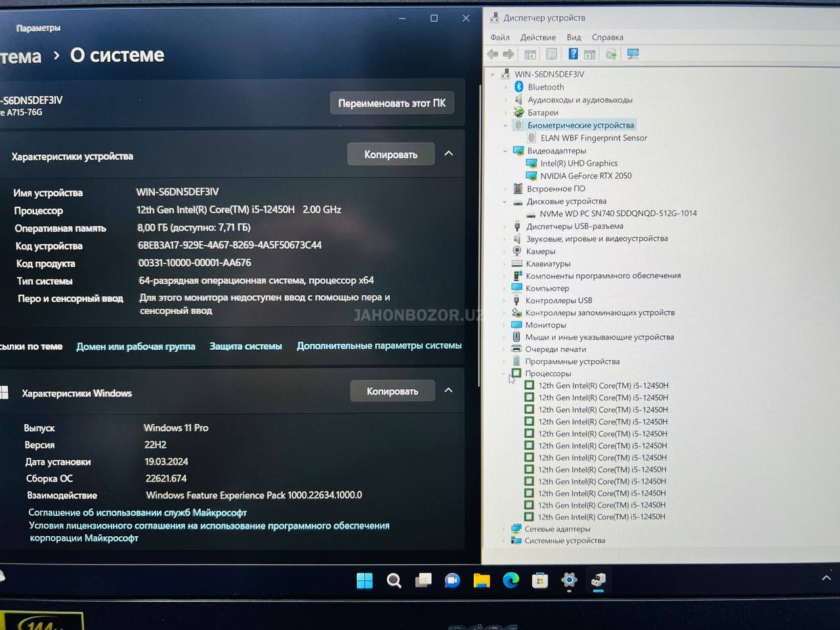This screenshot has width=840, height=630.
Task: Collapse the Процессоры node
Action: [x=503, y=373]
